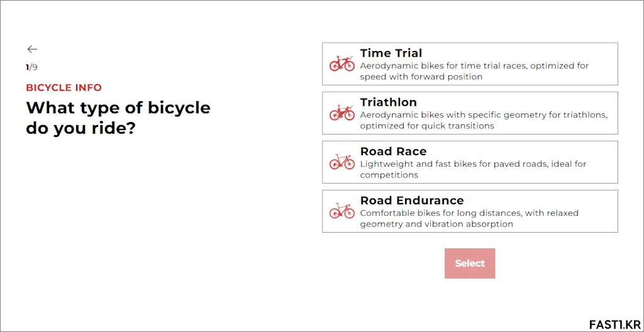Pick the option with relaxed geometry

[x=470, y=211]
